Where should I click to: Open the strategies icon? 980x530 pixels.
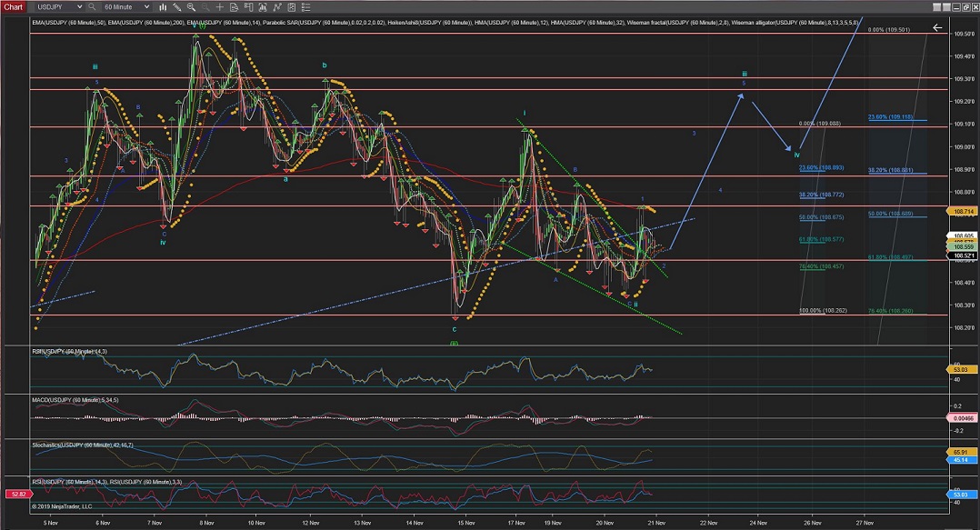tap(291, 7)
